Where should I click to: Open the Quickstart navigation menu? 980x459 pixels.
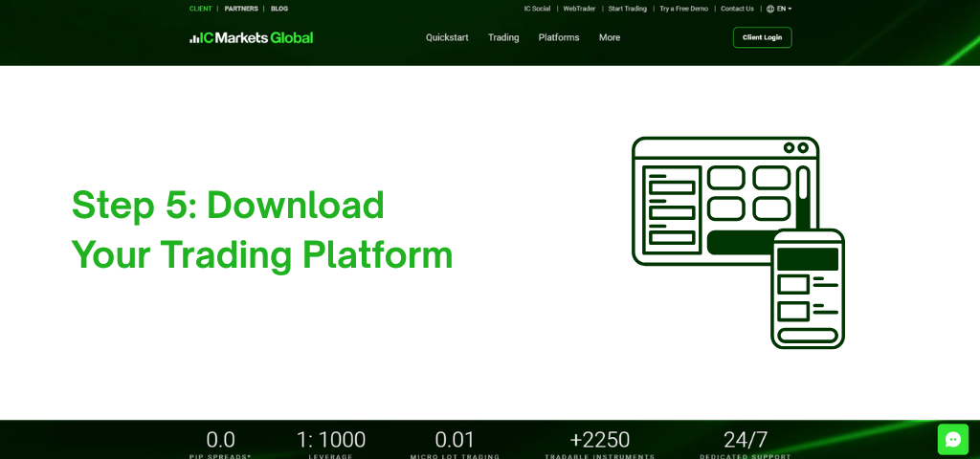pos(447,38)
